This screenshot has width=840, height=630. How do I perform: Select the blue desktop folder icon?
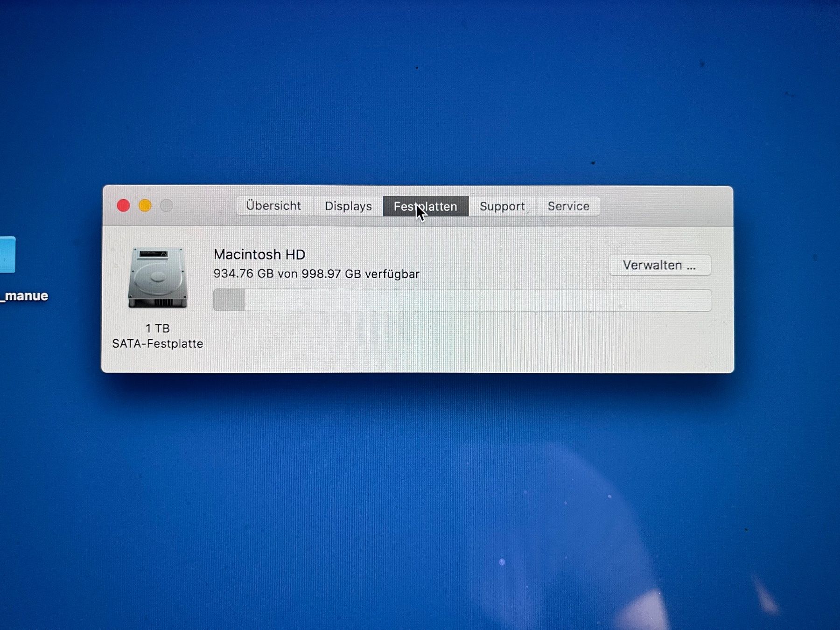tap(7, 255)
